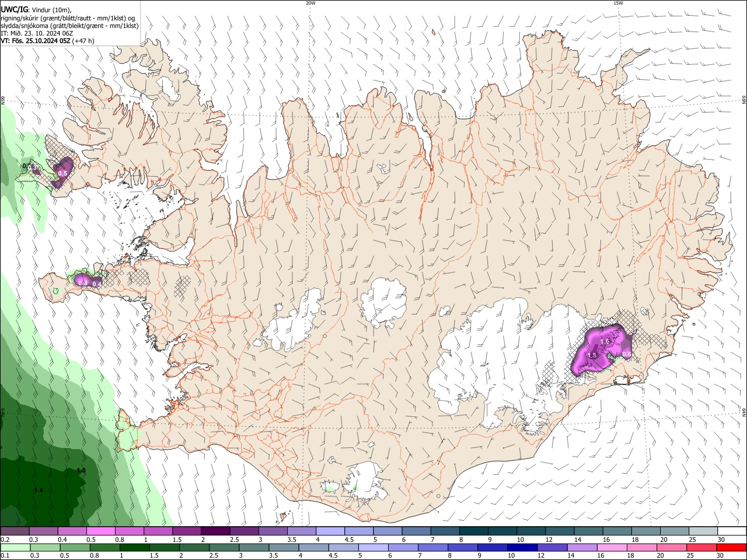Click the 1.6 value on southeast purple patch
Screen dimensions: 747x560
[605, 342]
